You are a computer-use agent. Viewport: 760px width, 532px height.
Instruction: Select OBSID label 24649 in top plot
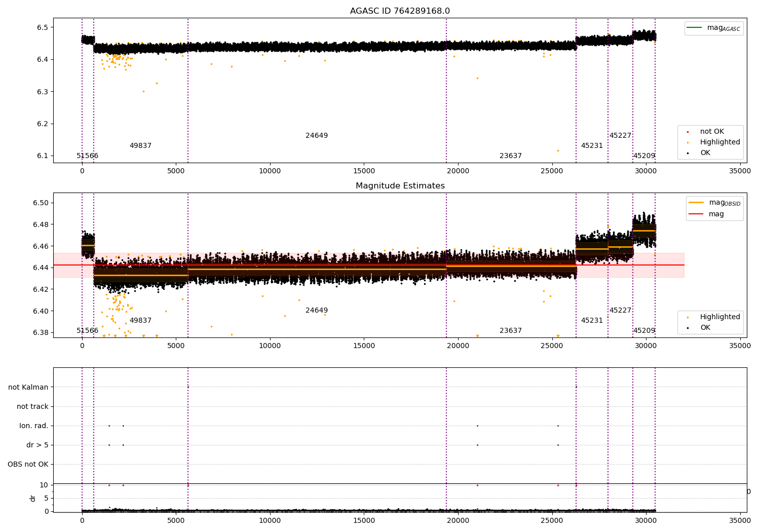tap(317, 136)
